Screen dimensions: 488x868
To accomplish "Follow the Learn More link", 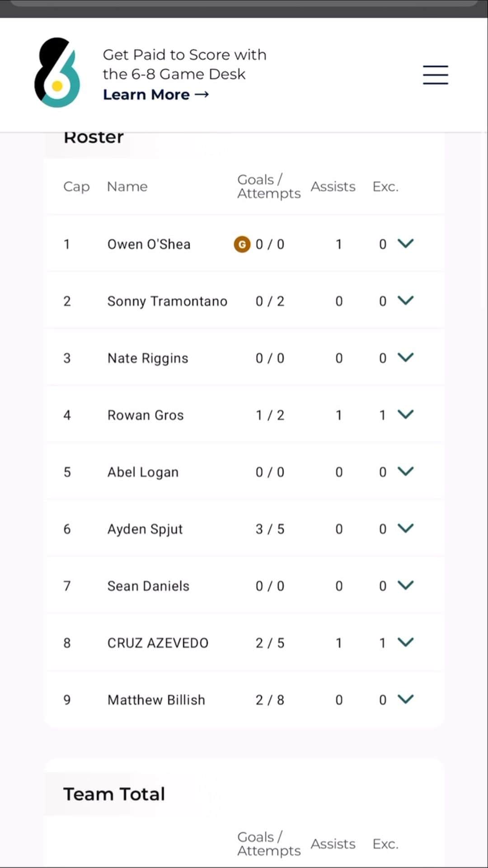I will [x=156, y=94].
